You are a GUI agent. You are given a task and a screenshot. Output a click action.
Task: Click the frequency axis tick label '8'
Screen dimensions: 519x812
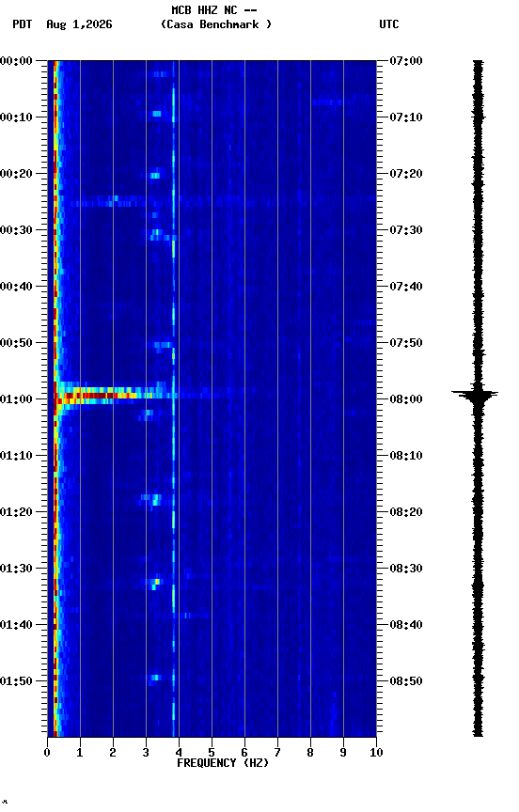[x=310, y=753]
